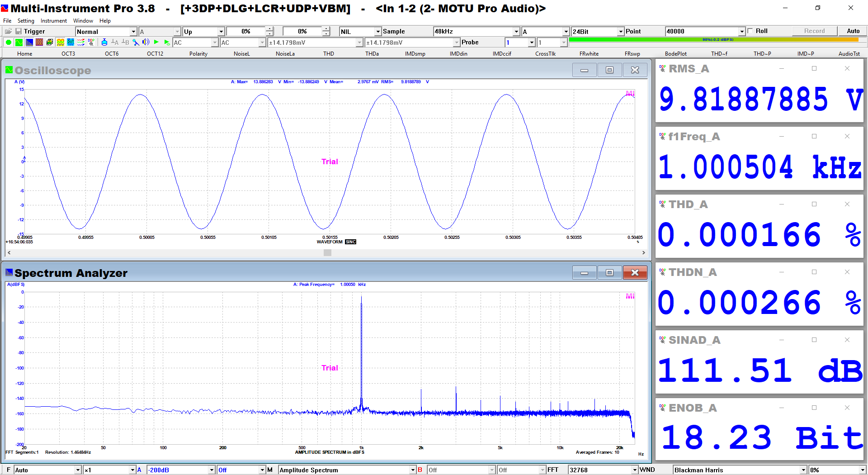Screen dimensions: 868x475
Task: Open the 3D Spectrum Plot icon
Action: click(x=50, y=42)
